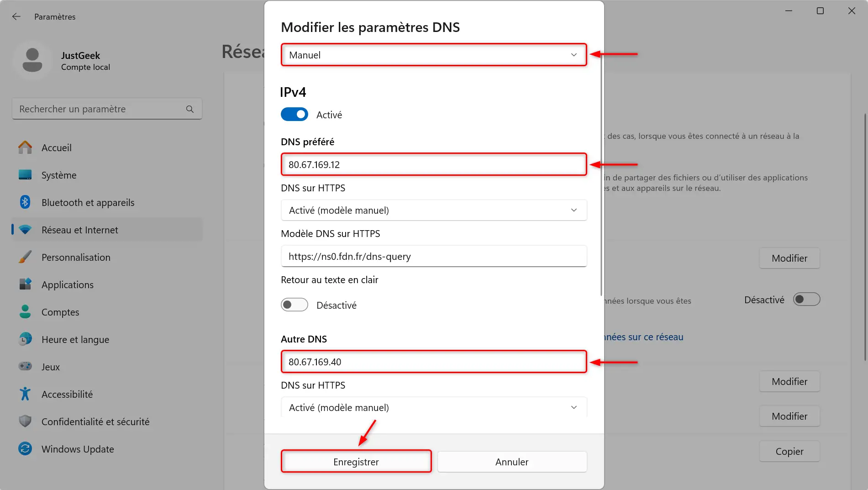Click the topmost Modifier button in background
868x490 pixels.
(x=789, y=258)
